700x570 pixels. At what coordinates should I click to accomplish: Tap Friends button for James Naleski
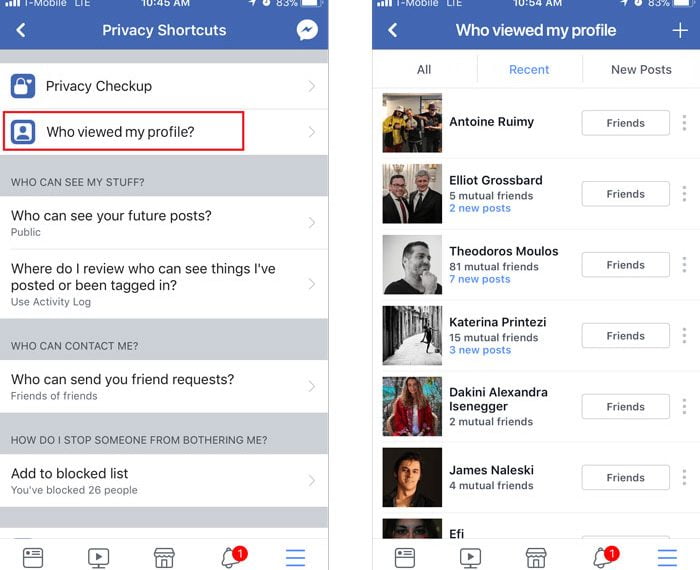pos(625,478)
